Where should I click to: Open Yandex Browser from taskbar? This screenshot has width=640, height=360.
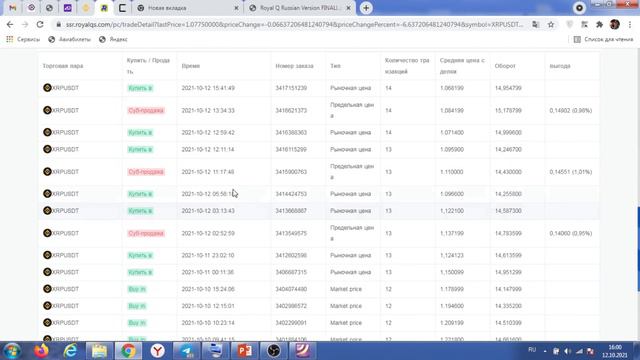[x=158, y=351]
